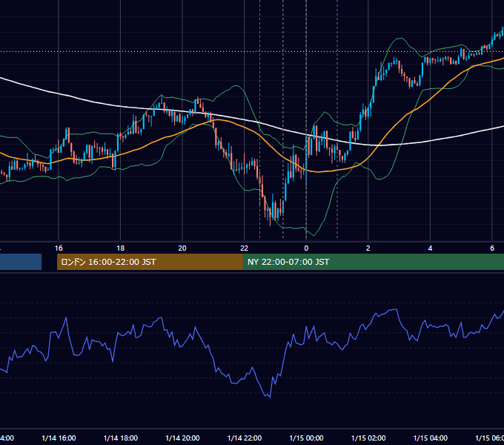This screenshot has width=504, height=445.
Task: Click the upper chart time label 22
Action: (245, 248)
